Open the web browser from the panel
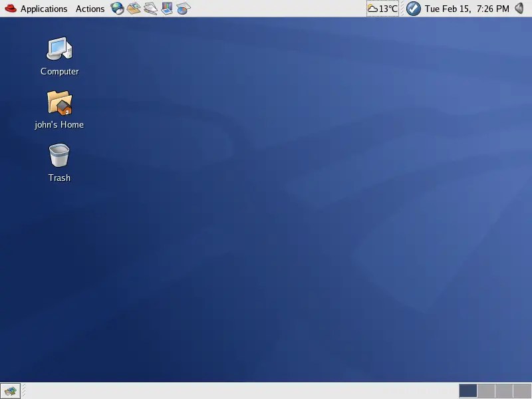This screenshot has height=399, width=532. click(118, 9)
